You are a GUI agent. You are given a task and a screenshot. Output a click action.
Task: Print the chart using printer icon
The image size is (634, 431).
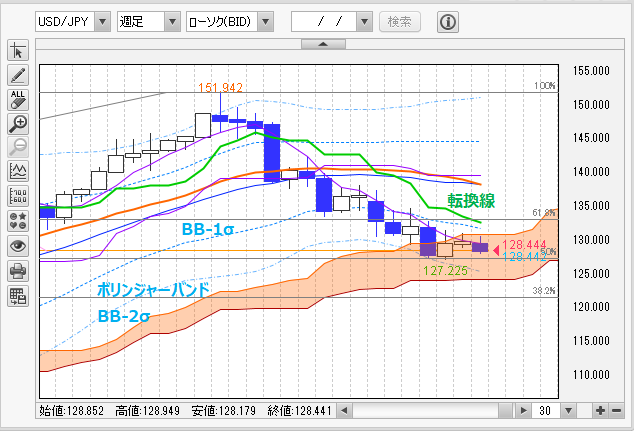(18, 271)
